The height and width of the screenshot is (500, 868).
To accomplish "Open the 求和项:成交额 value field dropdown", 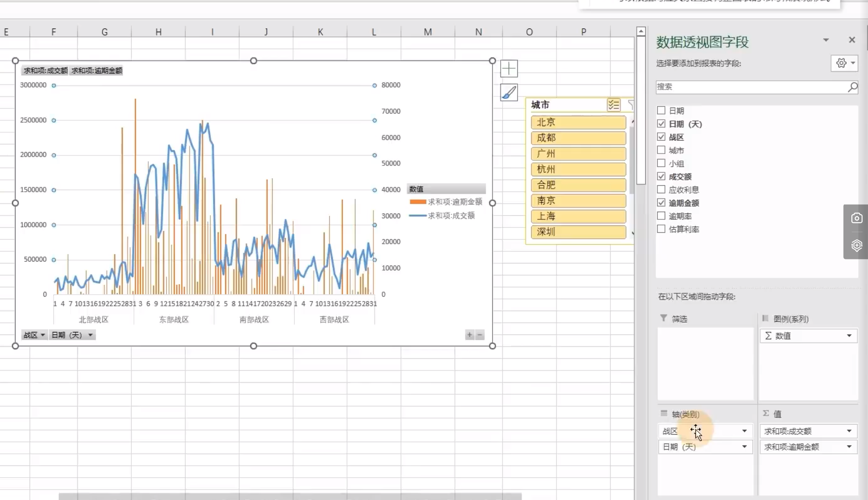I will tap(849, 431).
